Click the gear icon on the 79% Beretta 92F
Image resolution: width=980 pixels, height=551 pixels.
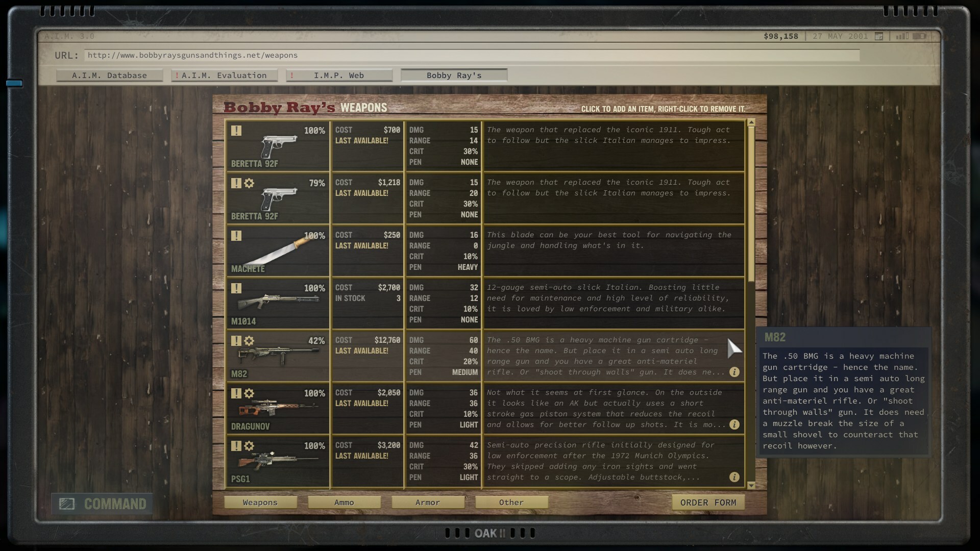tap(249, 183)
